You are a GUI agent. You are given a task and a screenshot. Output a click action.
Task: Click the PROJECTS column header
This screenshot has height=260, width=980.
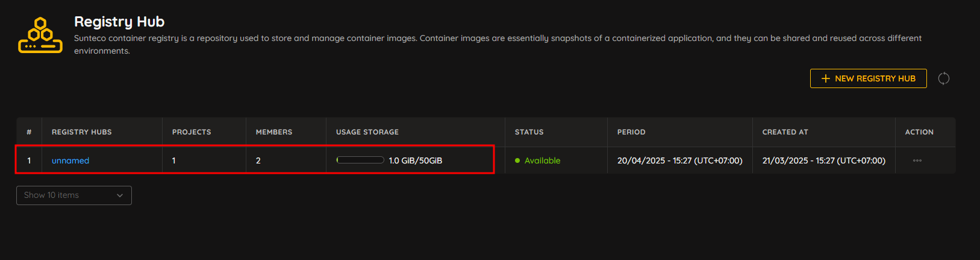coord(192,132)
